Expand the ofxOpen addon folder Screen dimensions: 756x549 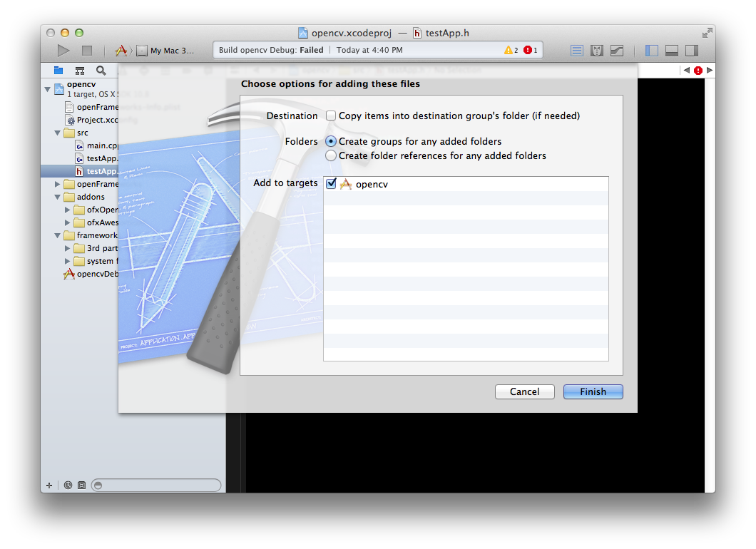(68, 210)
